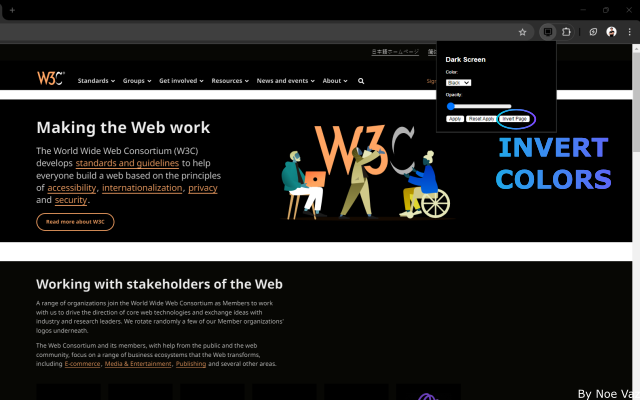Viewport: 640px width, 400px height.
Task: Click the Dark Screen popup title
Action: tap(465, 60)
